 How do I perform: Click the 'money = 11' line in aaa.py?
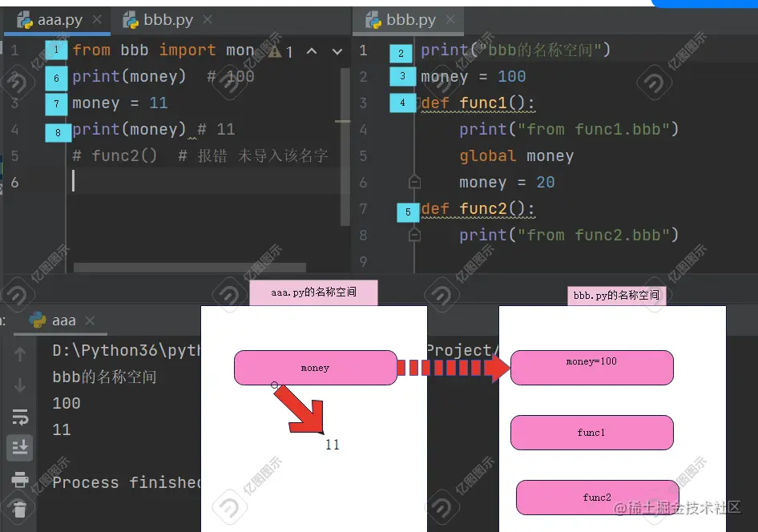tap(120, 103)
